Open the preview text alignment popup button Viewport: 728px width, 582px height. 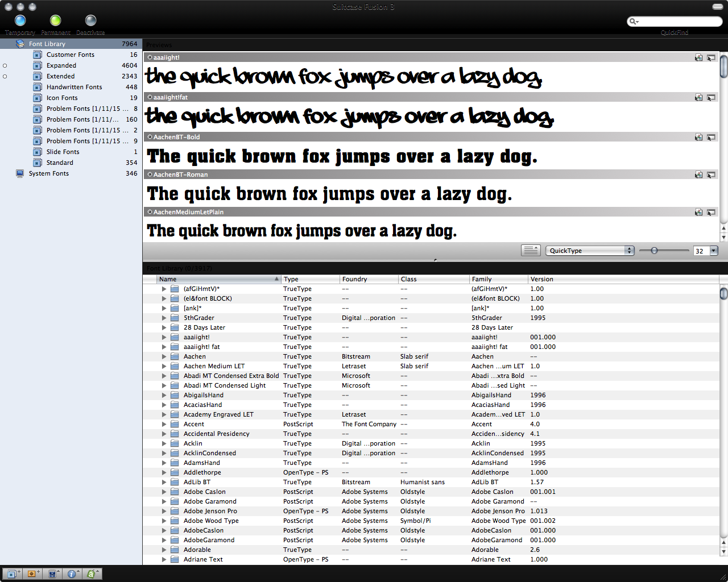[531, 251]
